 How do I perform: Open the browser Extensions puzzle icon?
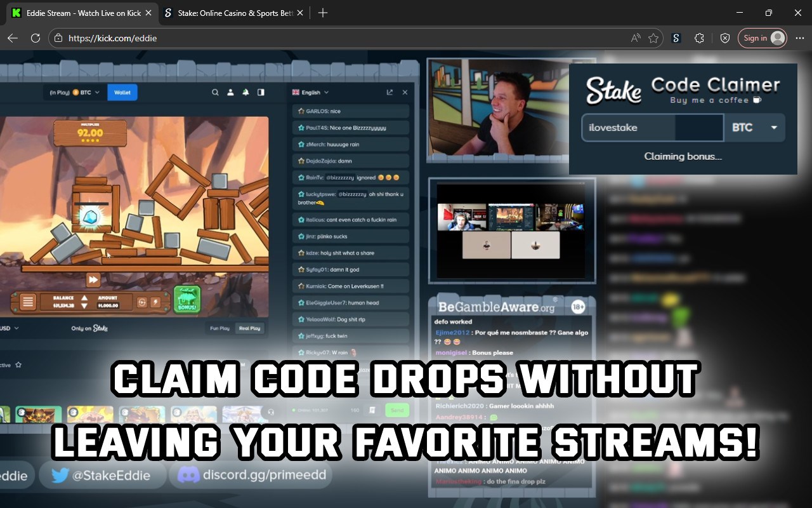pyautogui.click(x=699, y=38)
